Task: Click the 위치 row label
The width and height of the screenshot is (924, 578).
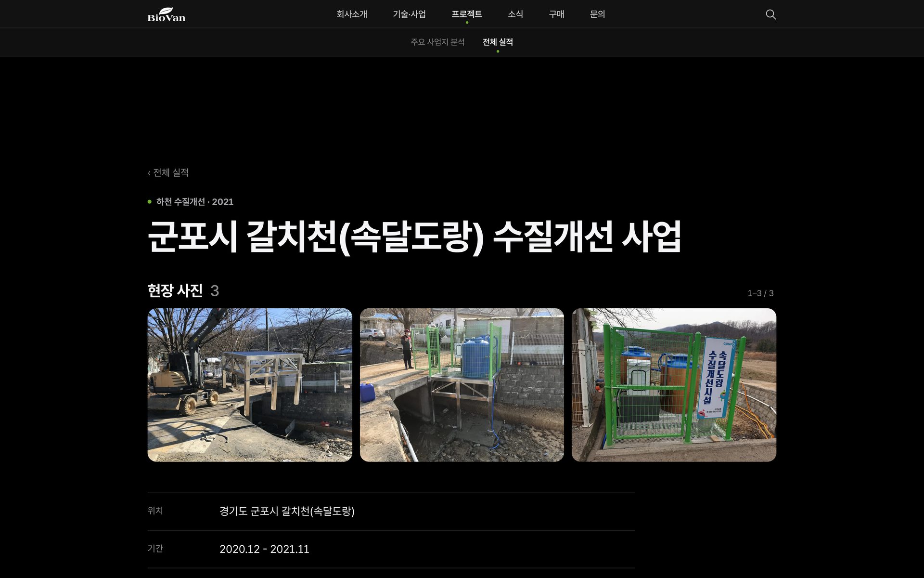Action: [155, 511]
